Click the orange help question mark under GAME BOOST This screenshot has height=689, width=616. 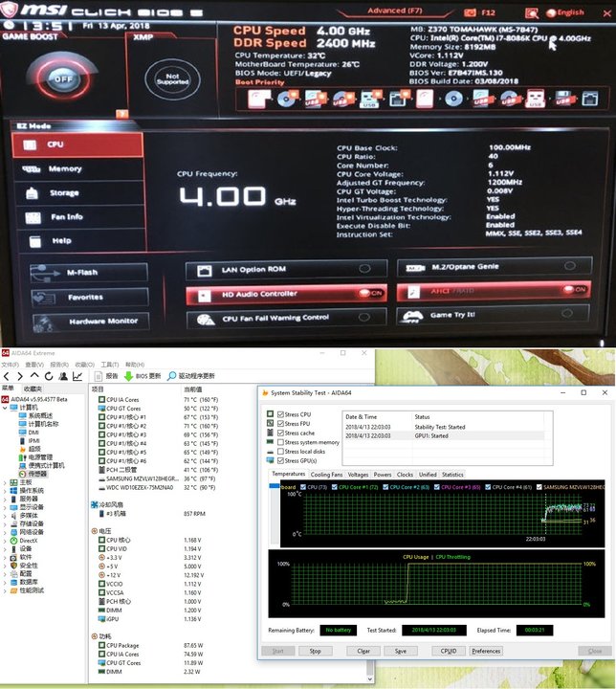click(121, 114)
